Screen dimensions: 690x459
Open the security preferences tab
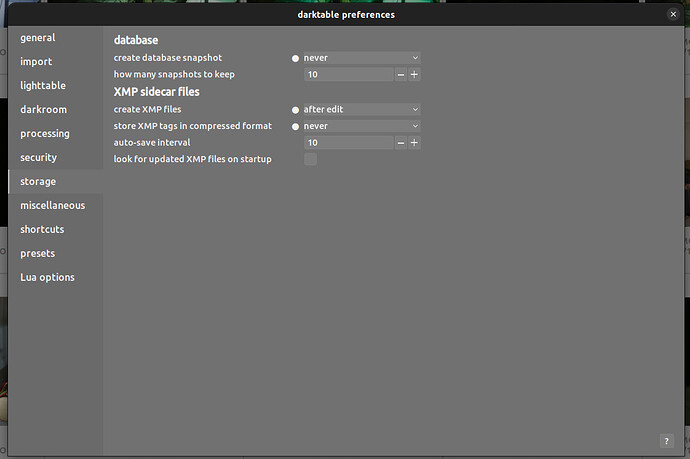(x=55, y=158)
